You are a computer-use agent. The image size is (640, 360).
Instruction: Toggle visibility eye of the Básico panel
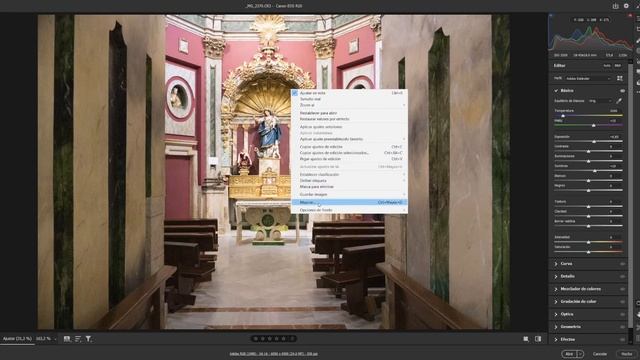pos(622,91)
